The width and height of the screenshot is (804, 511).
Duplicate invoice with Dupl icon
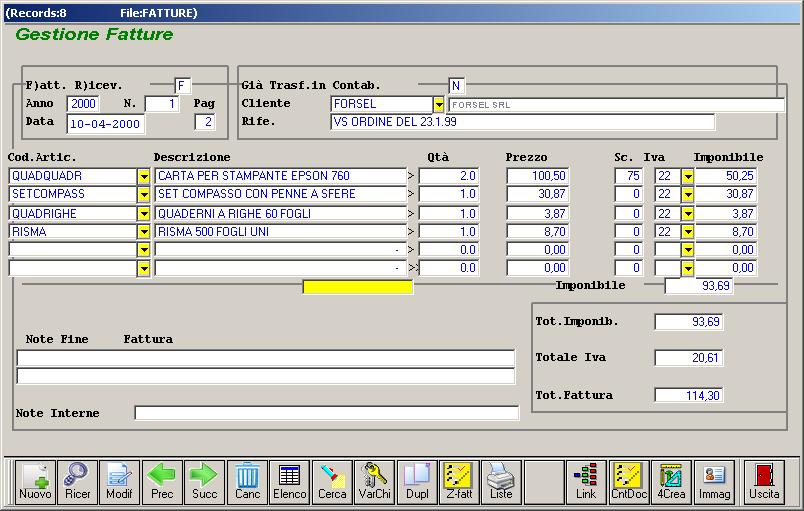417,482
